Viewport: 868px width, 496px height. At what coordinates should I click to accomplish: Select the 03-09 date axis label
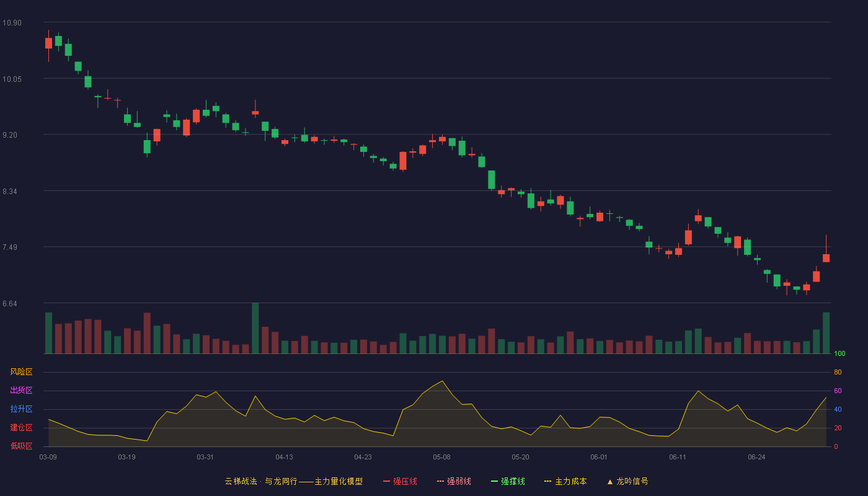(x=48, y=457)
